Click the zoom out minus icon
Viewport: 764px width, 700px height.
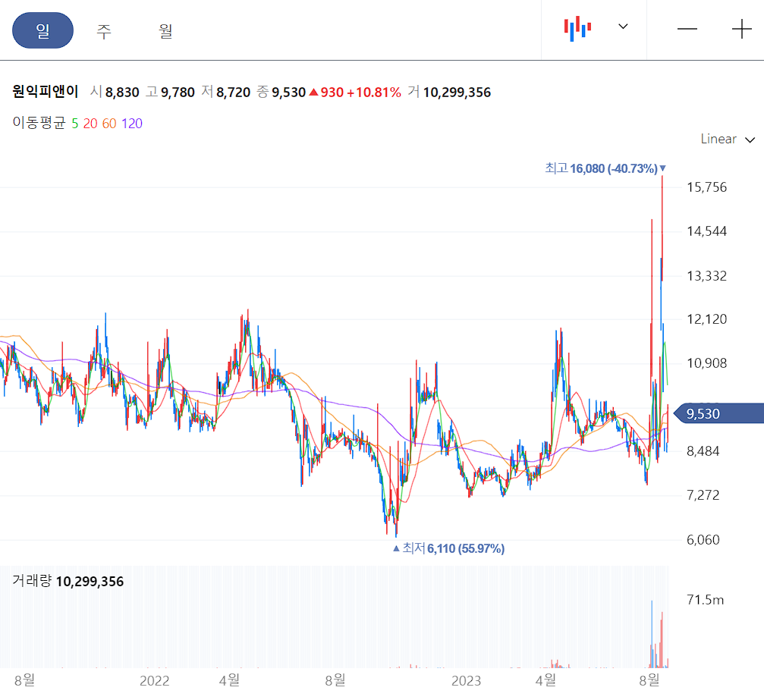(x=687, y=29)
